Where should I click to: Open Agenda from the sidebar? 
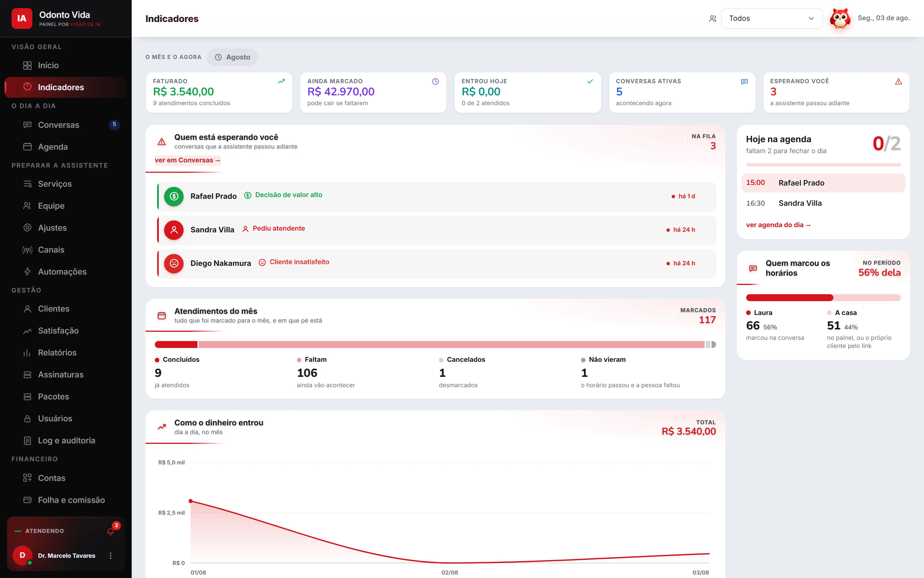(66, 147)
